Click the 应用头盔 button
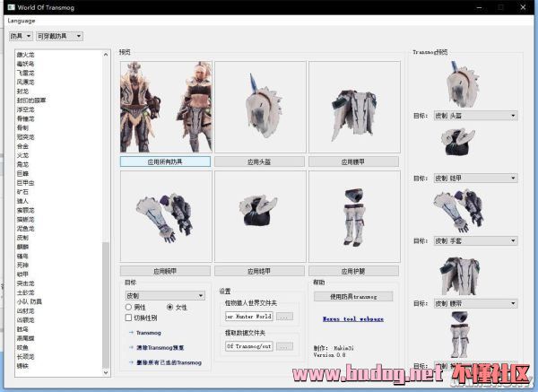 point(259,161)
